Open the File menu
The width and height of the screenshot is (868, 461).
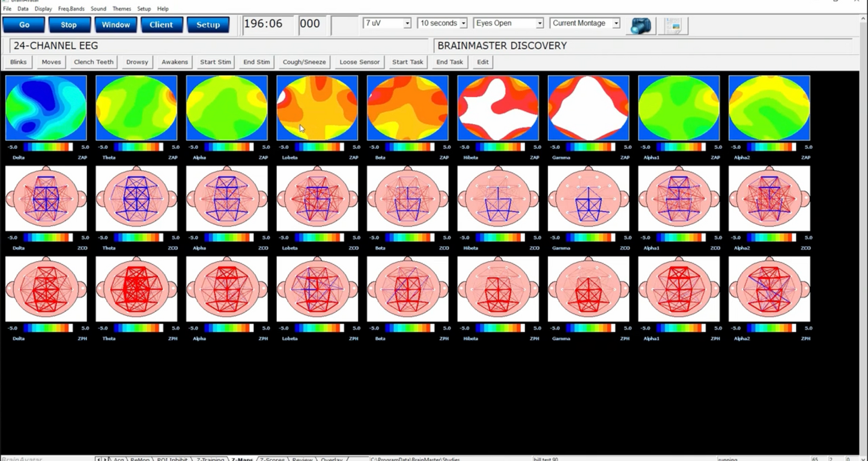point(7,9)
